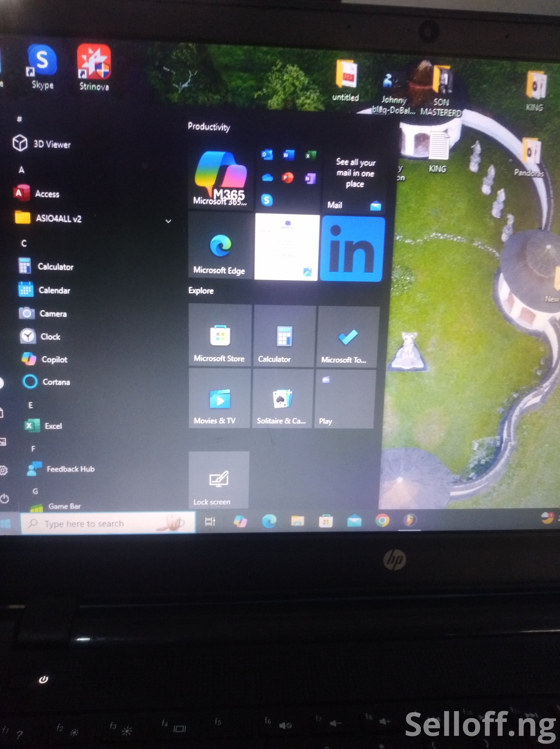The width and height of the screenshot is (560, 749).
Task: Open Skype in the Office tile folder
Action: 267,200
